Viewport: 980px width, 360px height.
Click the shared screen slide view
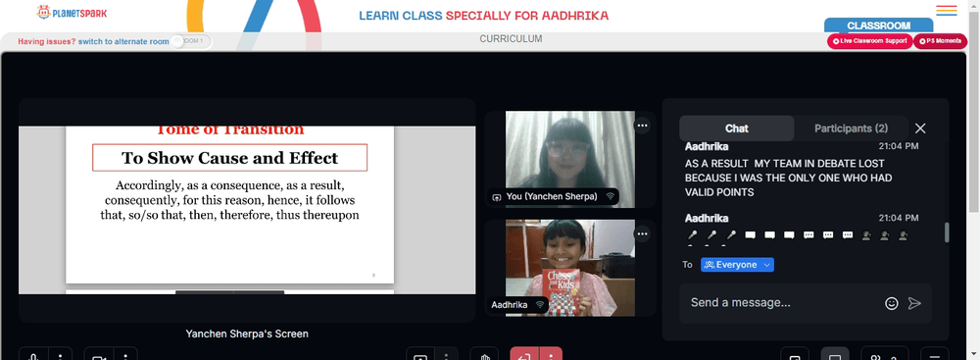[247, 210]
